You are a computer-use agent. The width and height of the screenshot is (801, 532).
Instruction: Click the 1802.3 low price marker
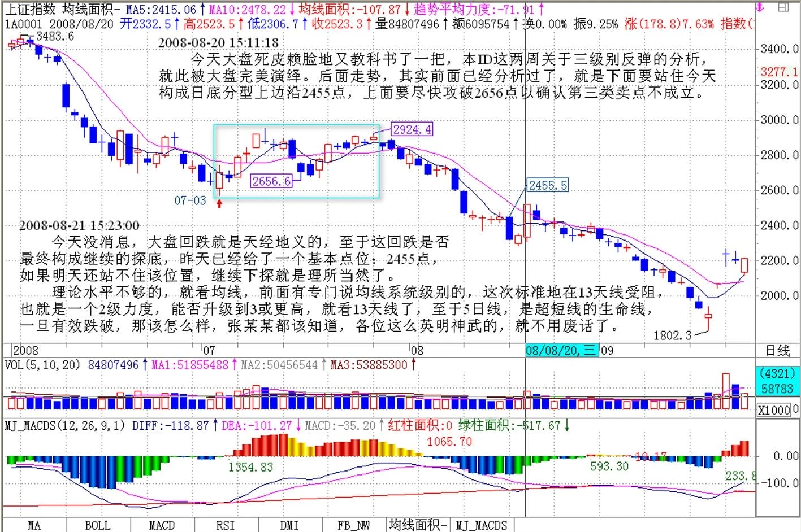click(672, 335)
